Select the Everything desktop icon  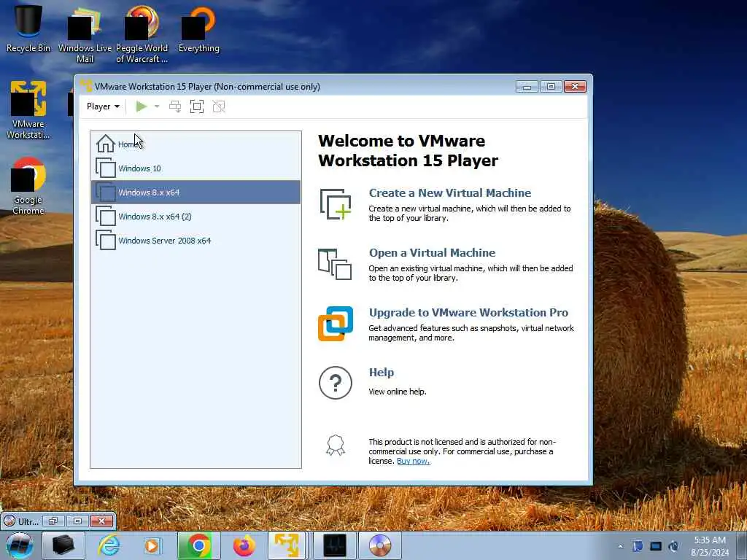coord(198,28)
